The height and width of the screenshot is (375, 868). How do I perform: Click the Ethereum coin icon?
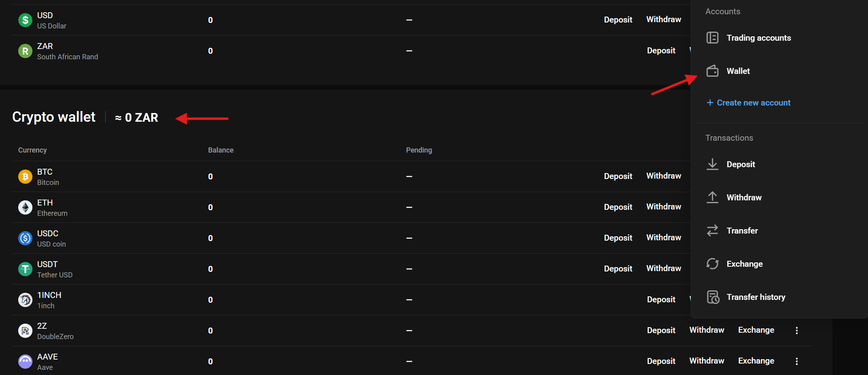point(25,207)
